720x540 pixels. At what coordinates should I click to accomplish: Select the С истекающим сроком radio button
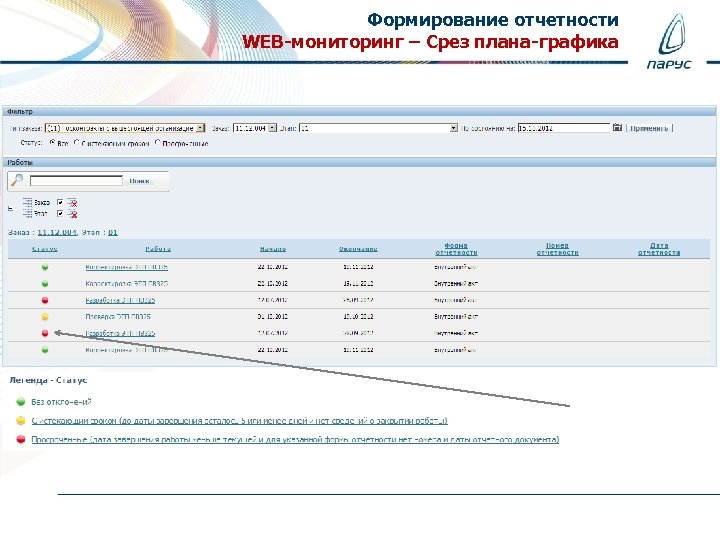click(77, 143)
